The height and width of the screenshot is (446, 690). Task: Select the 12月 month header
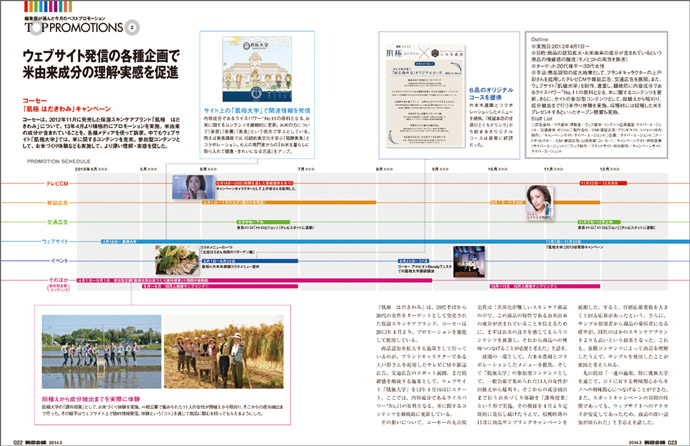point(609,169)
